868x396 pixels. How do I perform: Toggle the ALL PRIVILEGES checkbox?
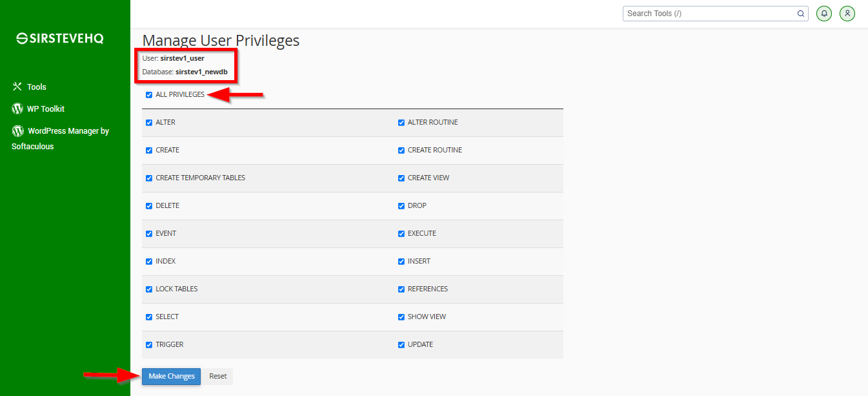149,95
